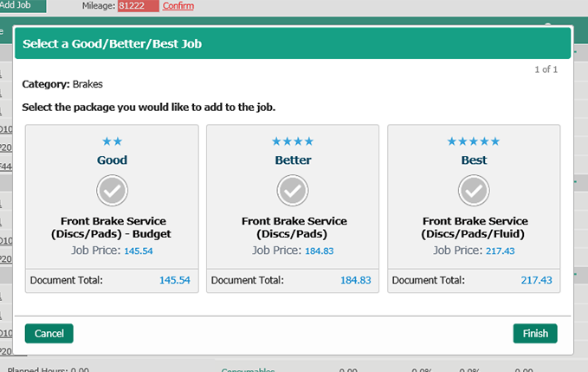Focus the Mileage input field
The image size is (588, 372).
tap(138, 6)
